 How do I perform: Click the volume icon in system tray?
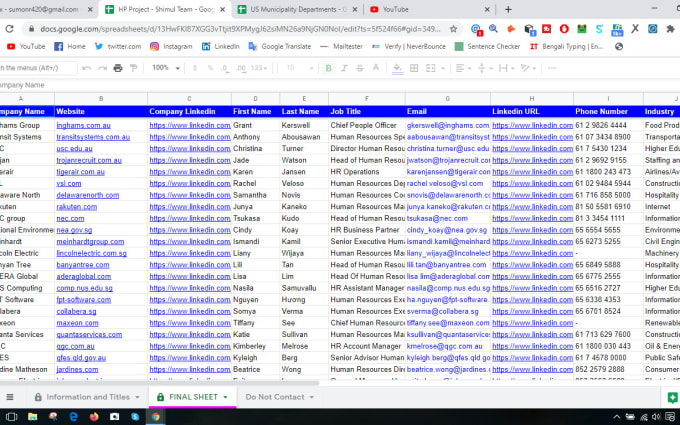click(656, 417)
